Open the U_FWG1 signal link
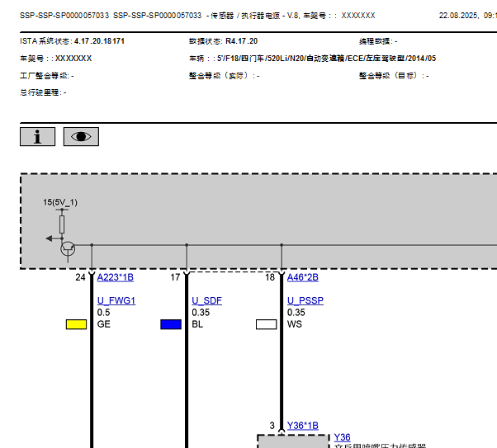The image size is (497, 448). 116,300
